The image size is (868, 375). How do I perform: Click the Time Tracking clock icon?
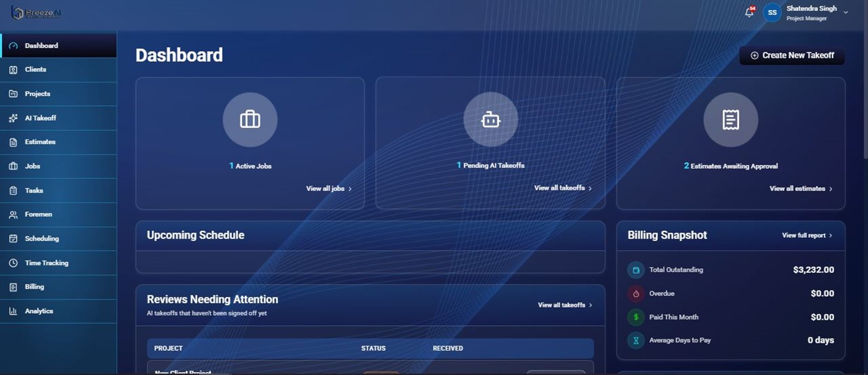[14, 263]
